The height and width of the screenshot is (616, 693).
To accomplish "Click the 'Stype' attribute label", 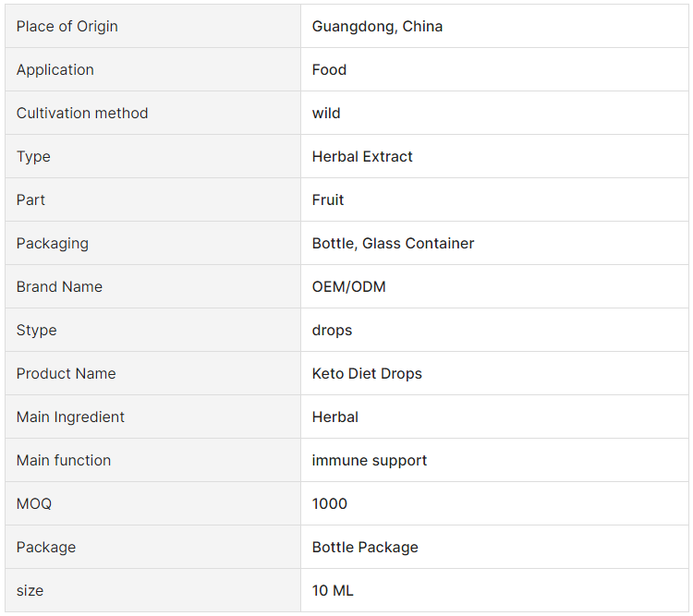I will pos(37,330).
